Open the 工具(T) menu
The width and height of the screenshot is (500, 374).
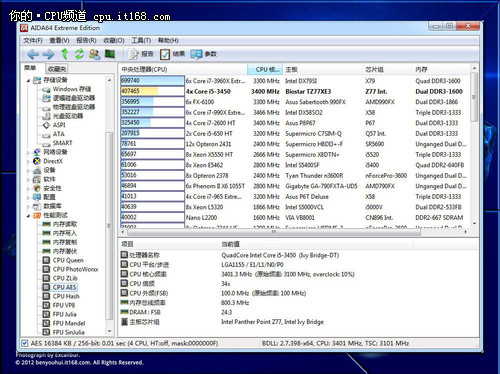(x=141, y=40)
